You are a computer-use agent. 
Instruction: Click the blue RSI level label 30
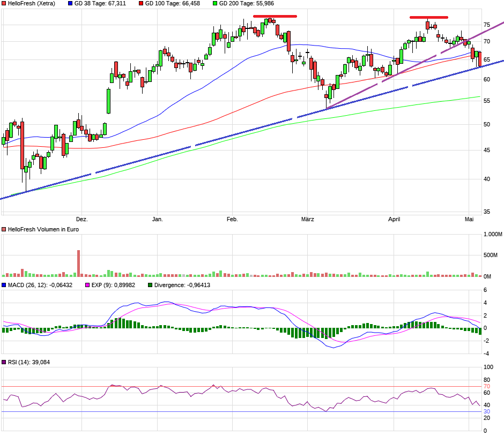tap(487, 411)
